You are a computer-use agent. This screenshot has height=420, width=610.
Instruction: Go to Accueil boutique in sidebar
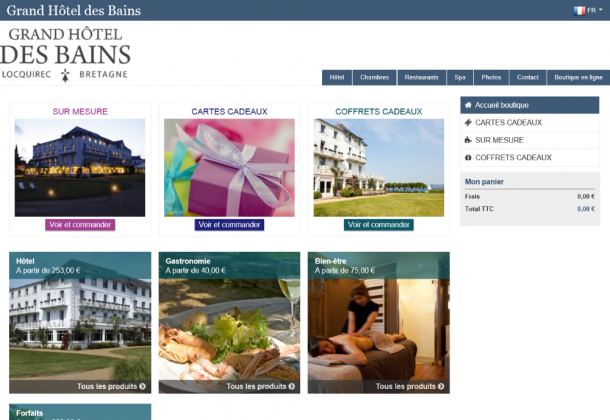click(529, 105)
